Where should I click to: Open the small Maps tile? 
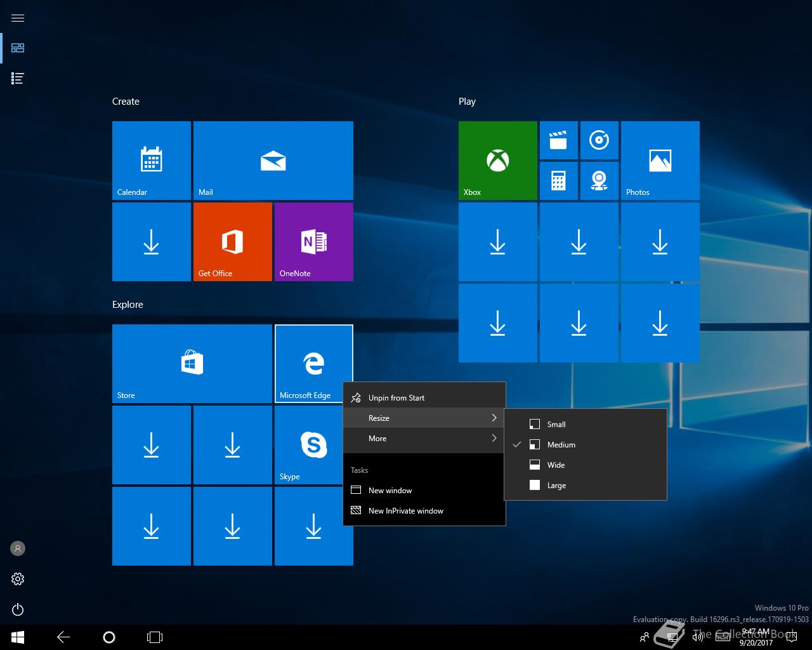click(x=599, y=181)
